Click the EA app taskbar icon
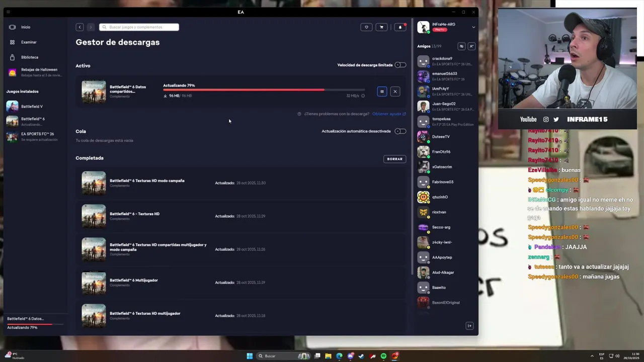 tap(395, 356)
